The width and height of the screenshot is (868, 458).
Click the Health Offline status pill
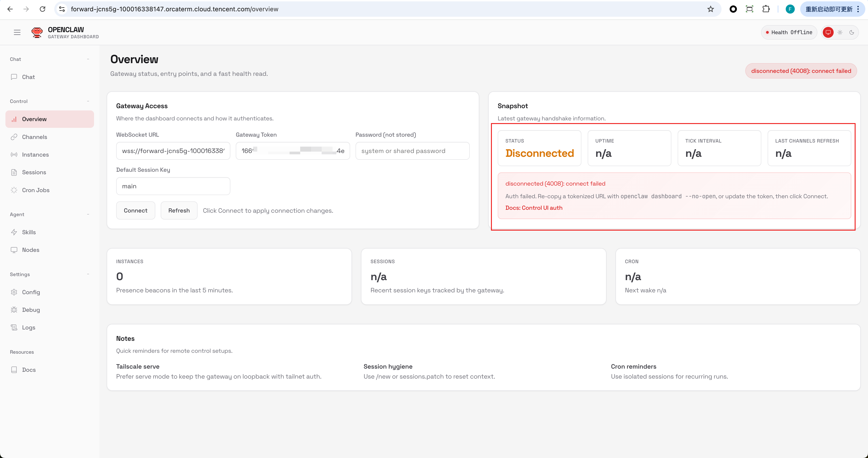click(x=789, y=32)
